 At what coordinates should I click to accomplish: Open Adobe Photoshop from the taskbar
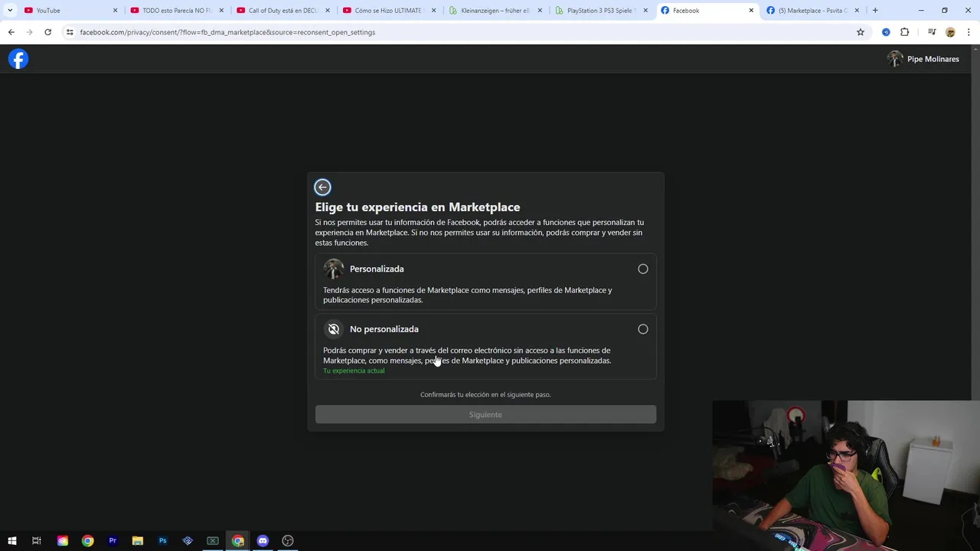162,540
